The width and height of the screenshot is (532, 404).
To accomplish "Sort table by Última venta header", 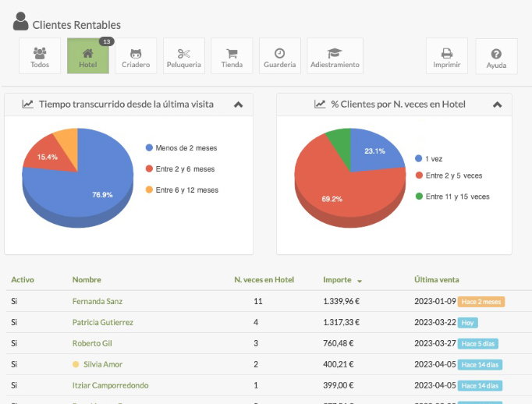I will [x=436, y=280].
